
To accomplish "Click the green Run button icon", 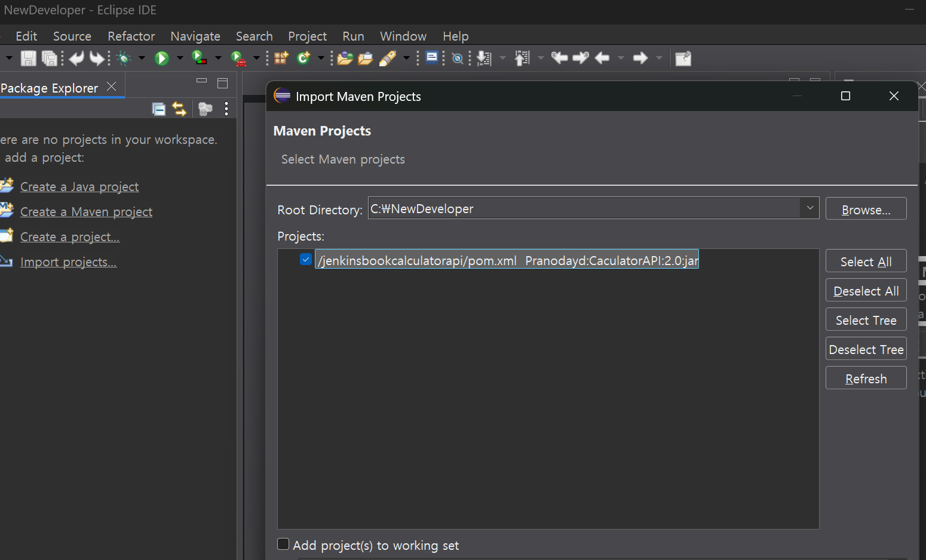I will pyautogui.click(x=162, y=58).
